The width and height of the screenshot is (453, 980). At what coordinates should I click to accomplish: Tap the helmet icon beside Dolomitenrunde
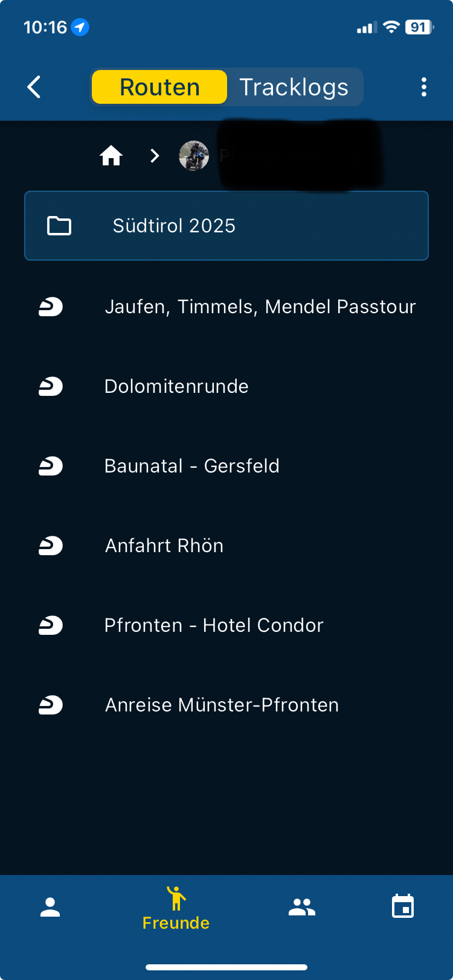point(51,386)
